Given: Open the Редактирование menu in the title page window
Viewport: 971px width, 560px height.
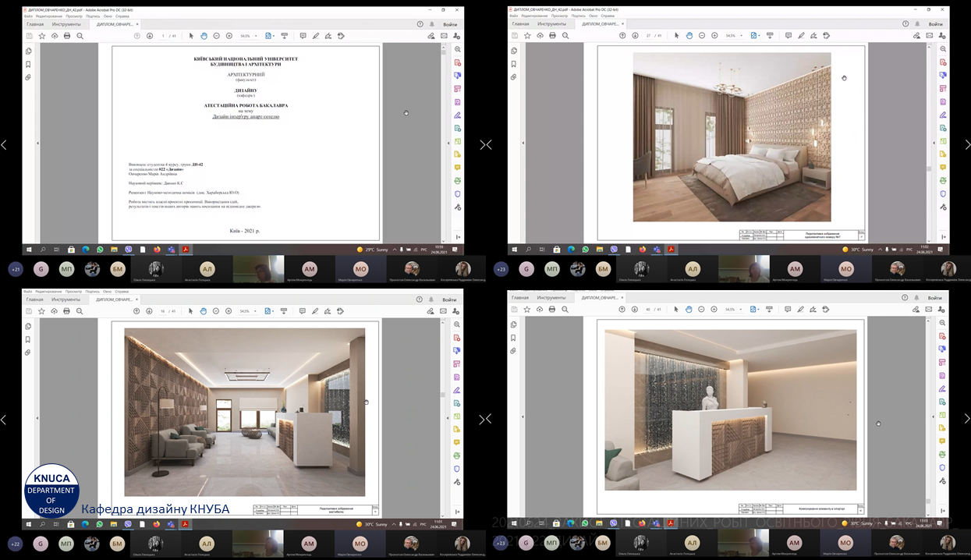Looking at the screenshot, I should tap(50, 16).
